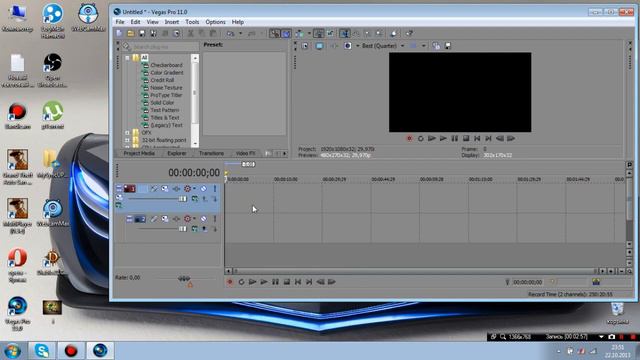This screenshot has height=360, width=640.
Task: Click Play in timeline transport bar
Action: pyautogui.click(x=264, y=282)
